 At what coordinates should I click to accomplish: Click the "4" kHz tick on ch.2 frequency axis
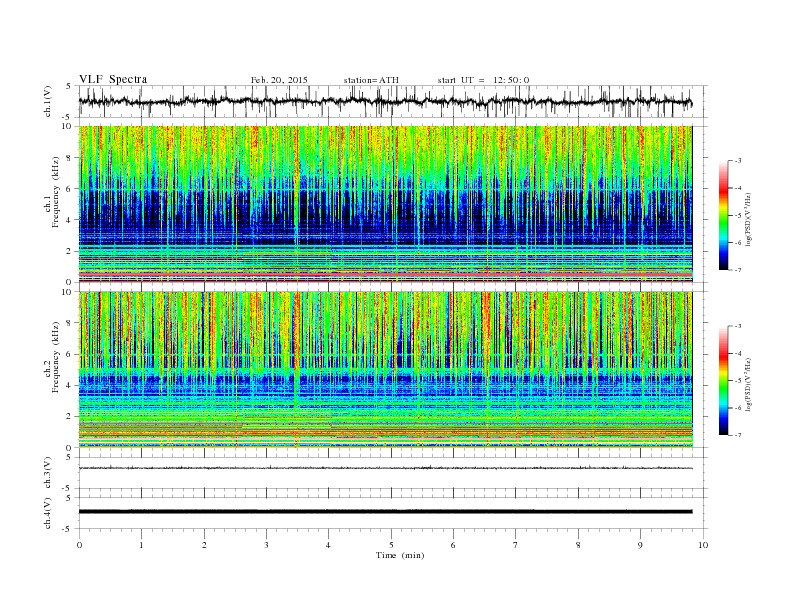click(69, 386)
